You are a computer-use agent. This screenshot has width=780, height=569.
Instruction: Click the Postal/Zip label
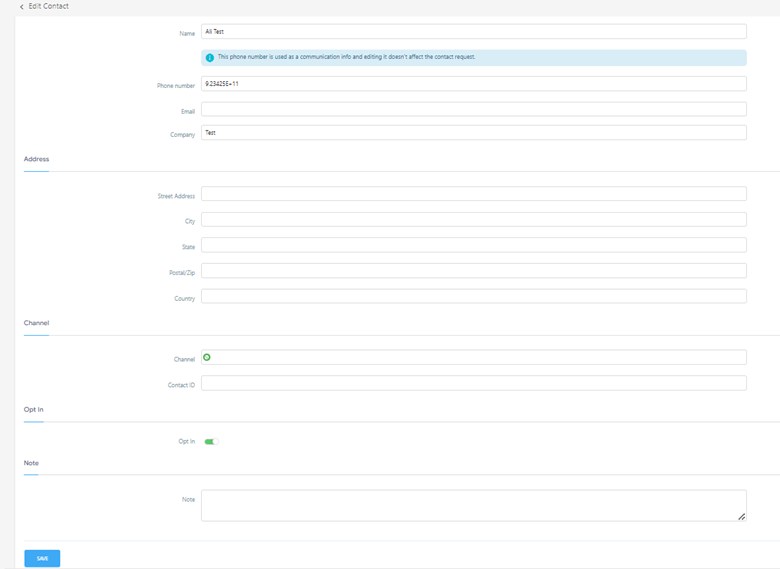pos(182,273)
